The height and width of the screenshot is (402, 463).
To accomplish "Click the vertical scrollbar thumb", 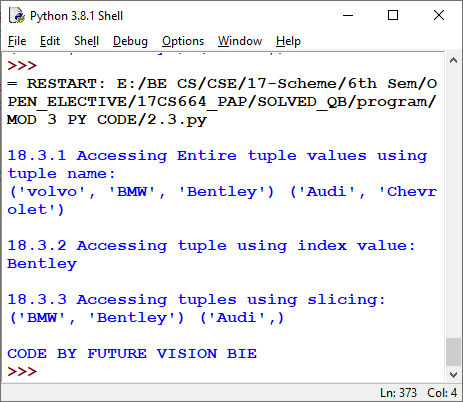I will (453, 352).
